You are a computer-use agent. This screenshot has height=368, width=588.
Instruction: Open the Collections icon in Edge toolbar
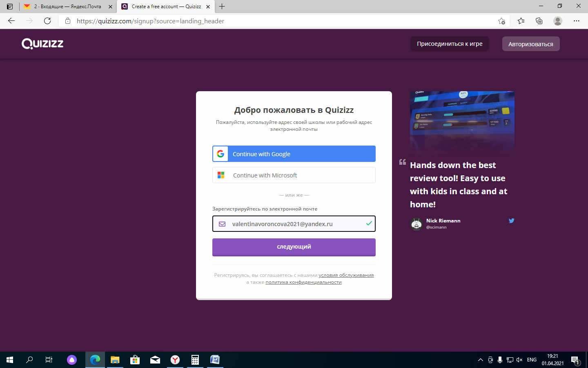click(x=539, y=21)
